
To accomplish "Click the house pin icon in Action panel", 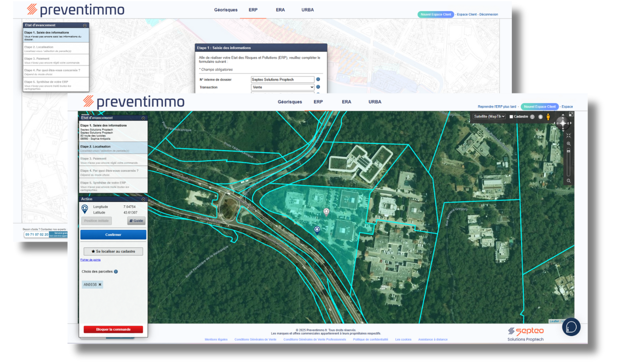I will 85,209.
